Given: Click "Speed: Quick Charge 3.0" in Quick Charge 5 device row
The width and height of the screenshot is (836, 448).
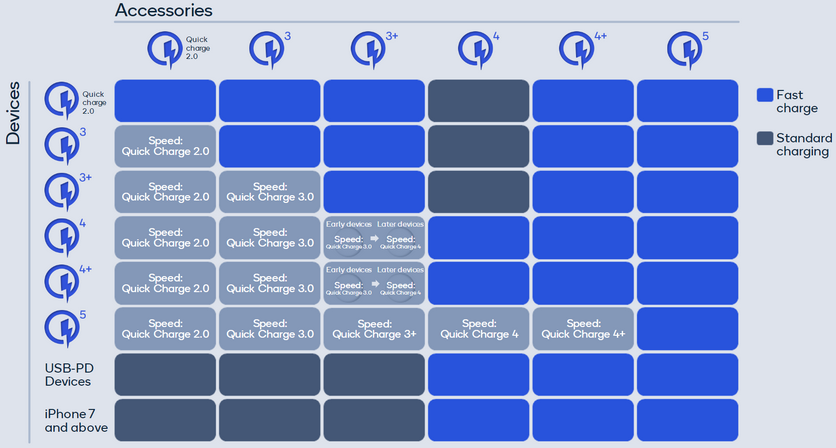Looking at the screenshot, I should [270, 329].
